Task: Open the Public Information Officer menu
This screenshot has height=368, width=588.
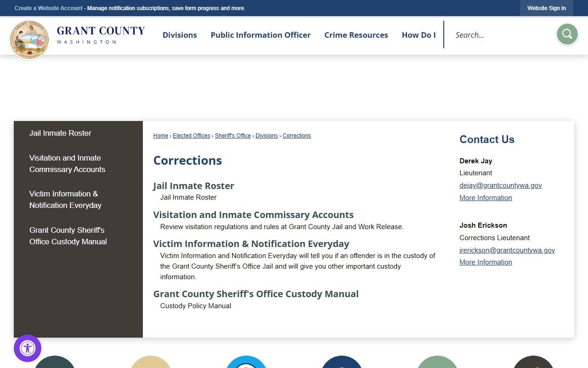Action: pyautogui.click(x=260, y=35)
